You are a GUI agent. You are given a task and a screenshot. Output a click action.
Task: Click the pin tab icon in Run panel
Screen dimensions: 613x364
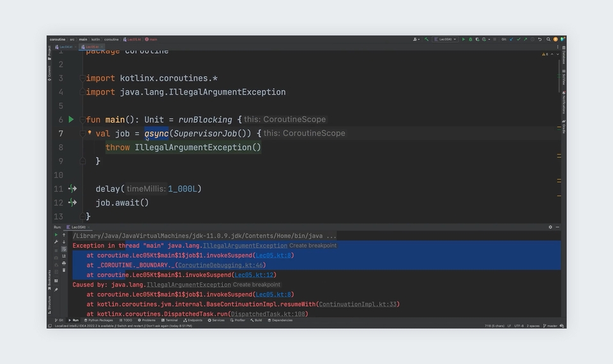pyautogui.click(x=56, y=290)
